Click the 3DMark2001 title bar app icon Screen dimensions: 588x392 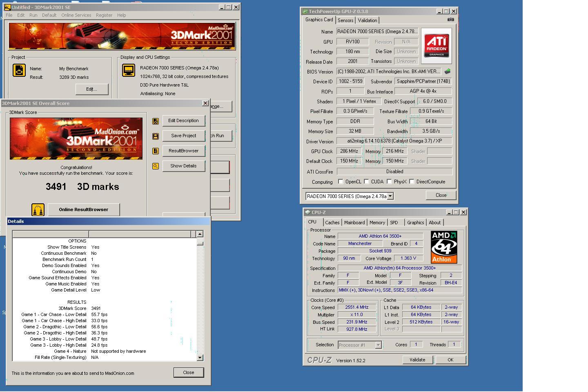[x=7, y=7]
